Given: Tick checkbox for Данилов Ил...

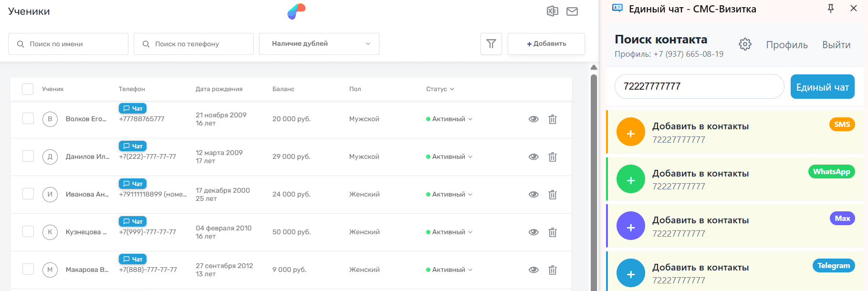Looking at the screenshot, I should tap(28, 156).
